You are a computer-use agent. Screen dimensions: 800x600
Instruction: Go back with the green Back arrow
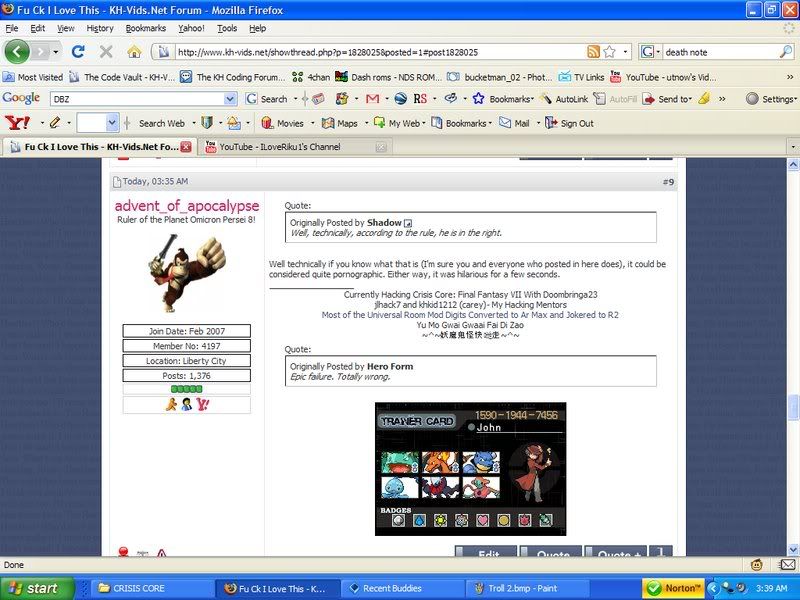[17, 52]
